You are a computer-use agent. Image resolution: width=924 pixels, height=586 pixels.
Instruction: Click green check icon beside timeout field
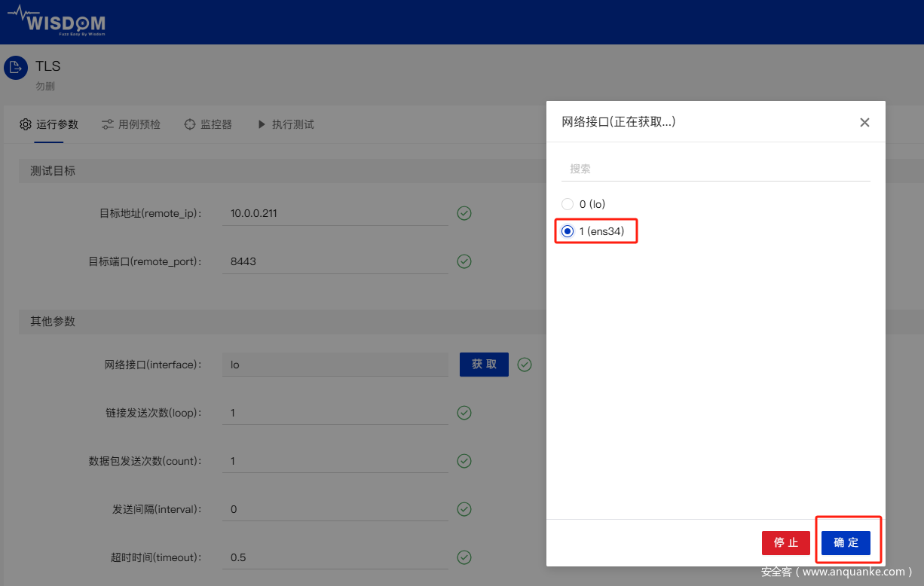(x=464, y=557)
